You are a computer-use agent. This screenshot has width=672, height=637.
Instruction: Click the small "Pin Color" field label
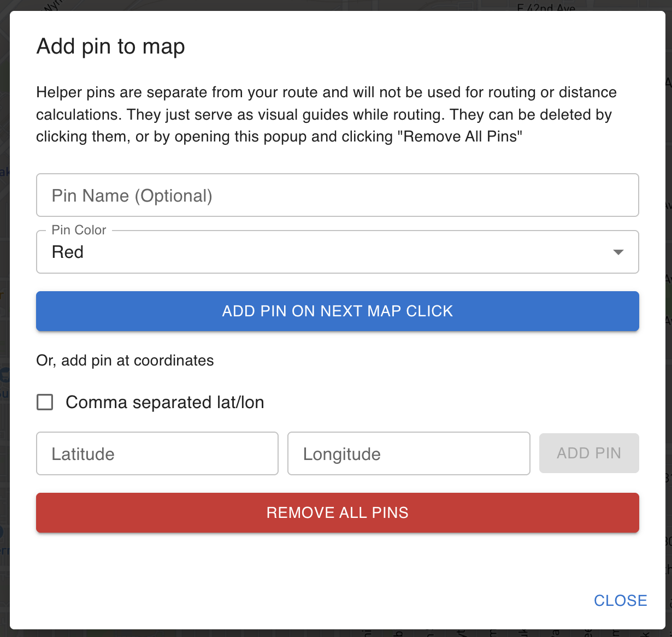click(79, 230)
